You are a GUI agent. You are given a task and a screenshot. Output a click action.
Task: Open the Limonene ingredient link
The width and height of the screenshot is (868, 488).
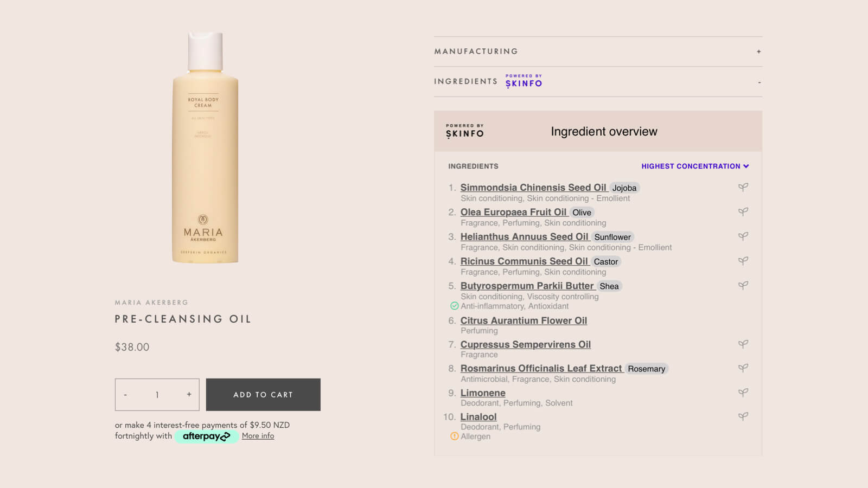click(483, 393)
